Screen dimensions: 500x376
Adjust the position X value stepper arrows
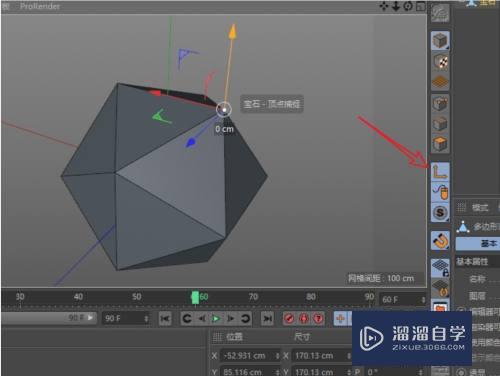tap(277, 356)
